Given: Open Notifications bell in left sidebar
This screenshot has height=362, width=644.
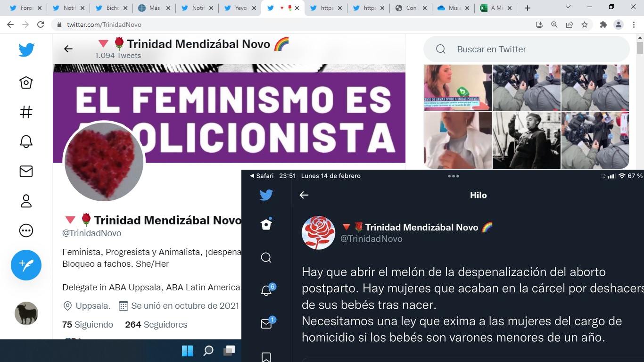Looking at the screenshot, I should 26,141.
